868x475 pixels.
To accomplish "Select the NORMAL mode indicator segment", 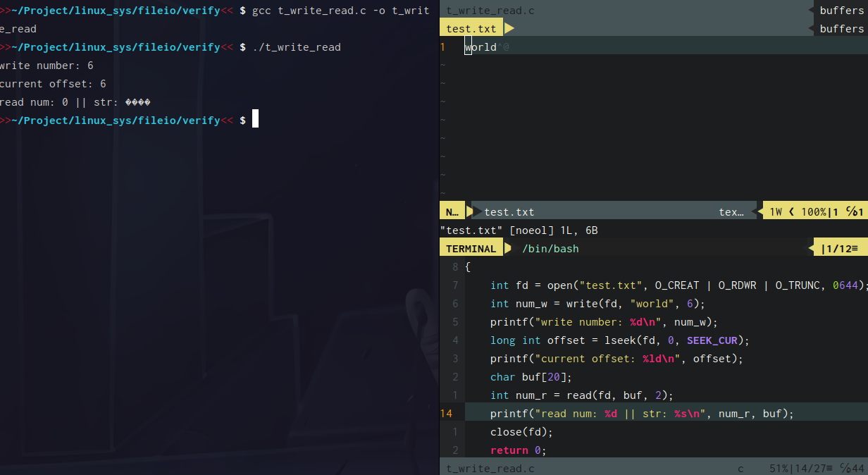I will point(452,211).
